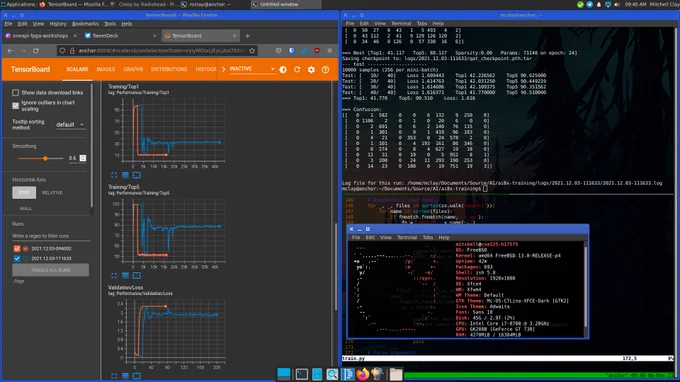Adjust the smoothing value stepper
The width and height of the screenshot is (680, 382).
tap(83, 158)
